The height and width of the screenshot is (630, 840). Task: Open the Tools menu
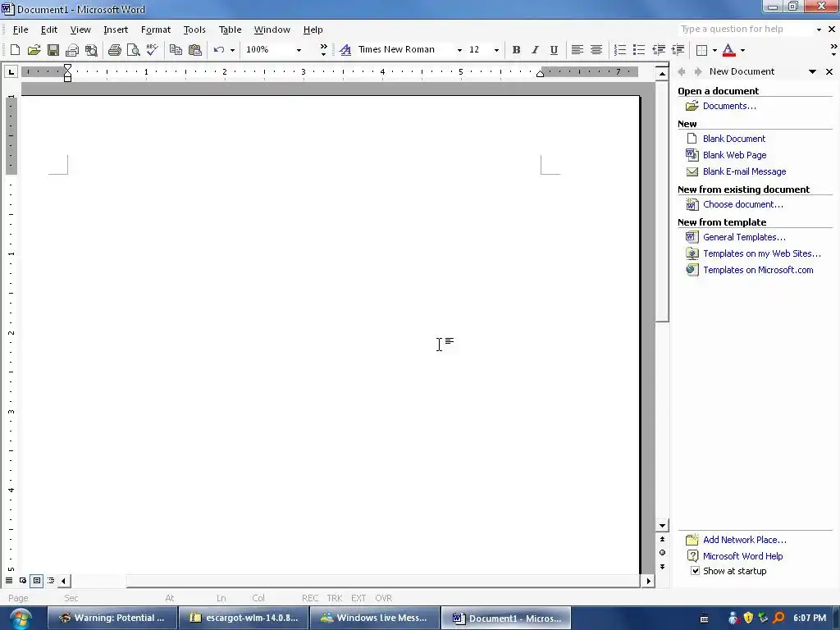(194, 30)
